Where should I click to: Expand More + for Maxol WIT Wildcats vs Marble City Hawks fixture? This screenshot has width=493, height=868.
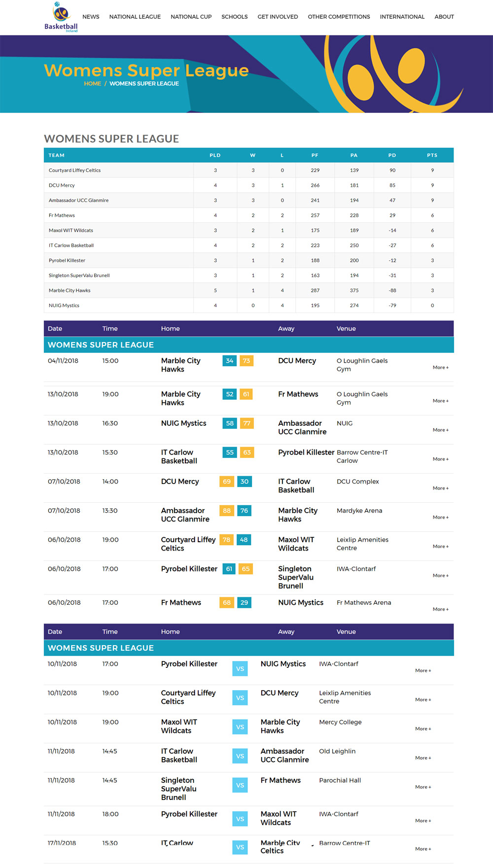423,729
